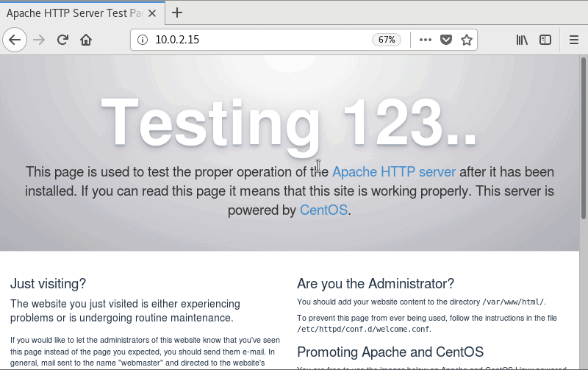Screen dimensions: 588x370
Task: Click the 'Are you the Administrator?' heading
Action: 376,284
